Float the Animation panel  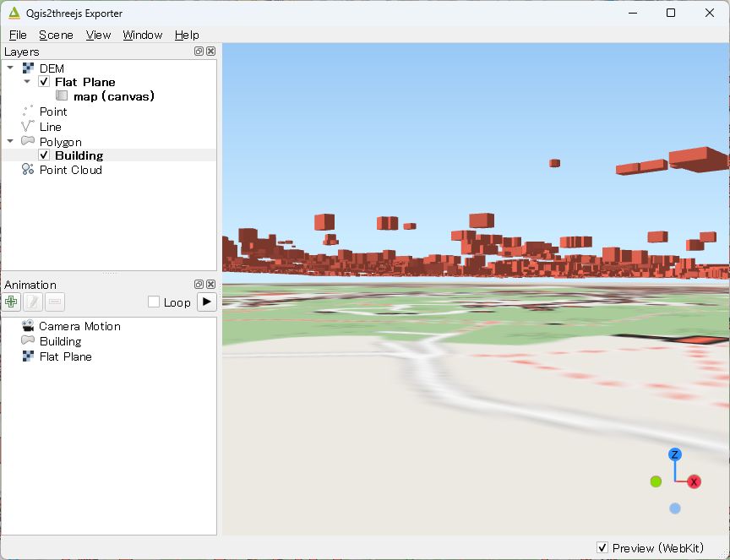(x=199, y=284)
